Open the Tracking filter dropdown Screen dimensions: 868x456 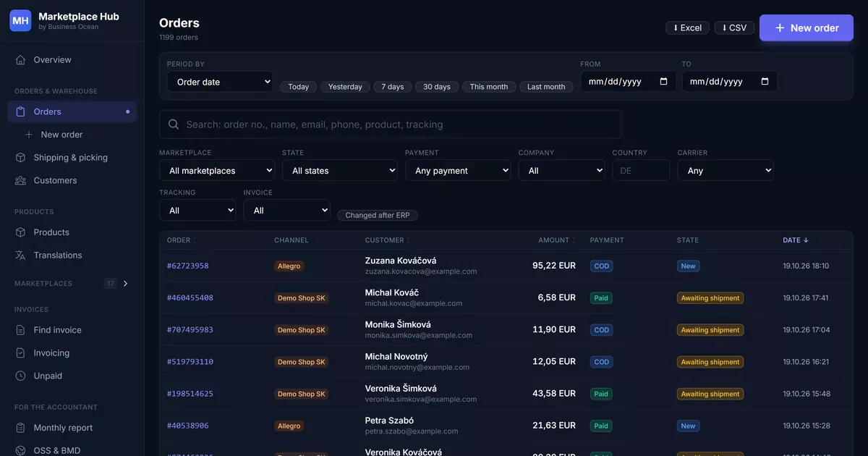(197, 211)
